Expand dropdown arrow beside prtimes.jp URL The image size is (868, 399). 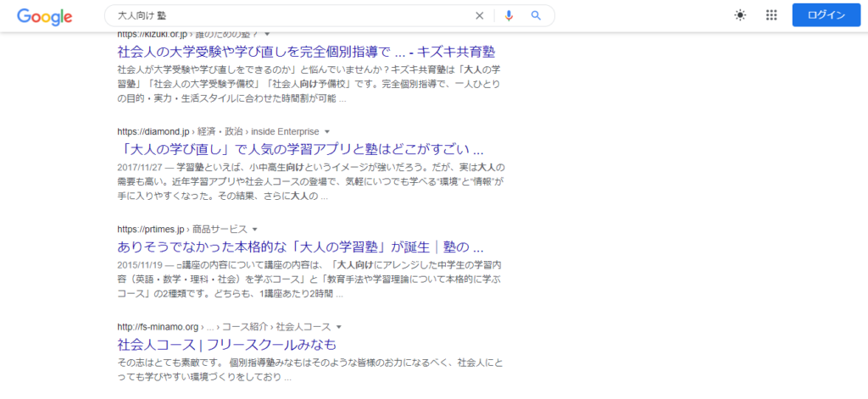254,230
